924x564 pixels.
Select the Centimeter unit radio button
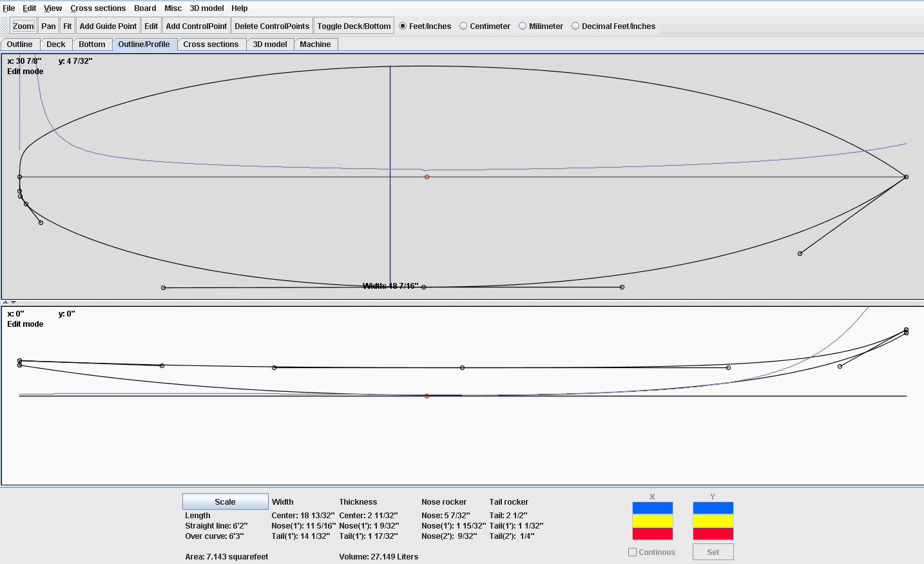point(463,26)
